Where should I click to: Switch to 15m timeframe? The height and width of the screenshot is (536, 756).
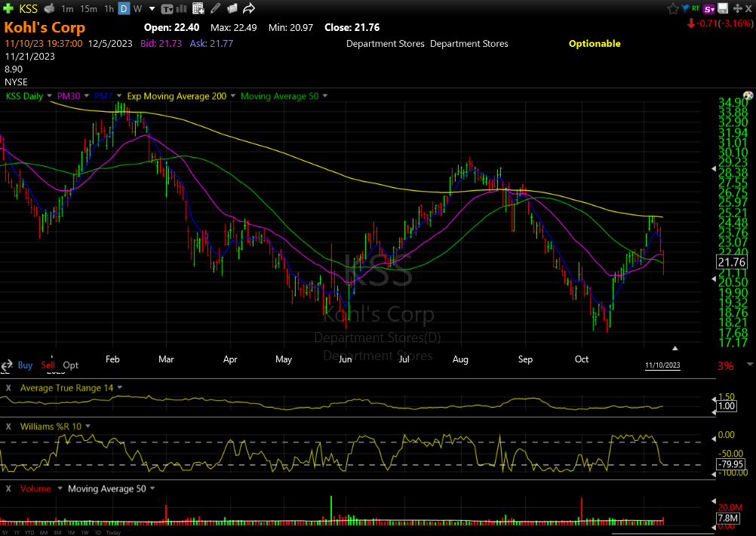[x=88, y=9]
